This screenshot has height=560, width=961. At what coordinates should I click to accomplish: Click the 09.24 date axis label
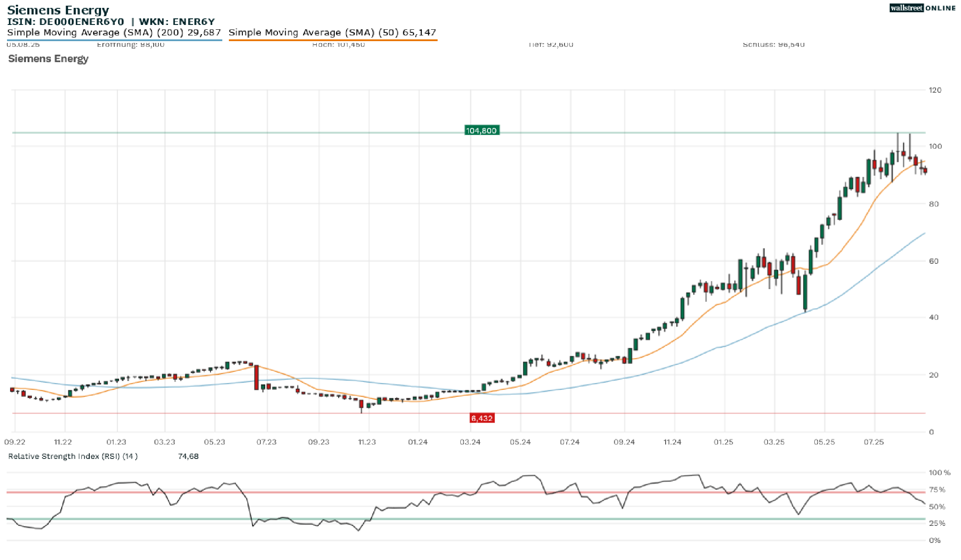[x=624, y=442]
